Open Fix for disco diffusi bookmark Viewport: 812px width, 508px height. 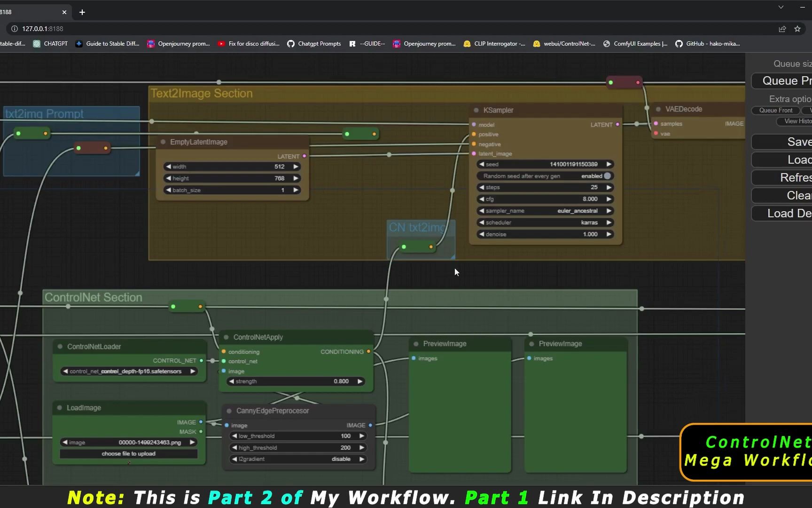[249, 44]
